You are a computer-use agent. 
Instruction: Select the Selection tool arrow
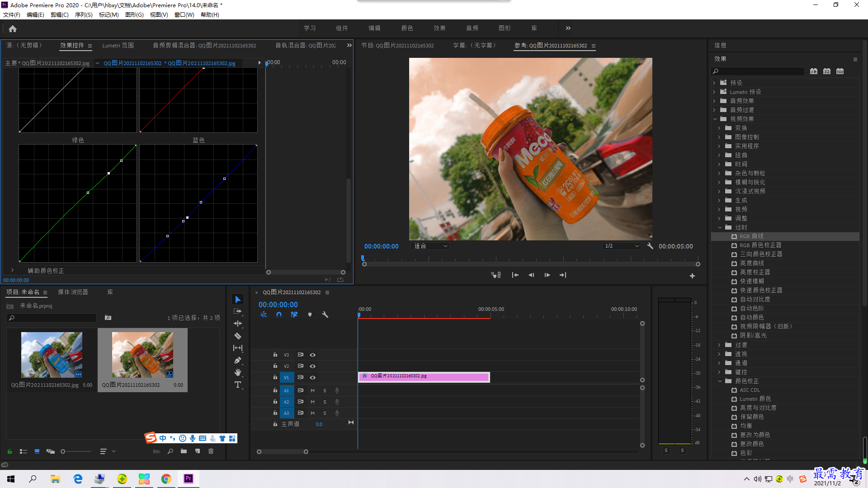click(x=238, y=300)
